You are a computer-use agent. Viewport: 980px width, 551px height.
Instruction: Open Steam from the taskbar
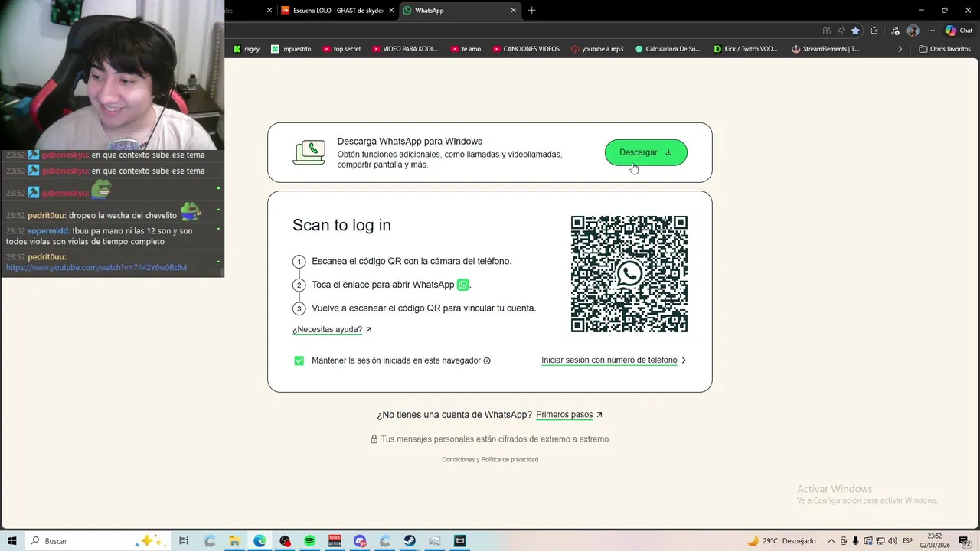410,541
